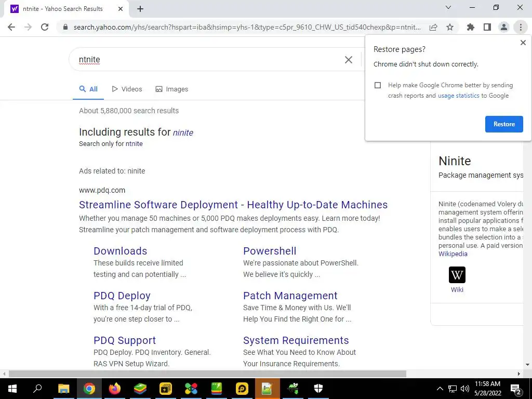The image size is (532, 399).
Task: Open highlighted notepad app in taskbar
Action: [268, 389]
